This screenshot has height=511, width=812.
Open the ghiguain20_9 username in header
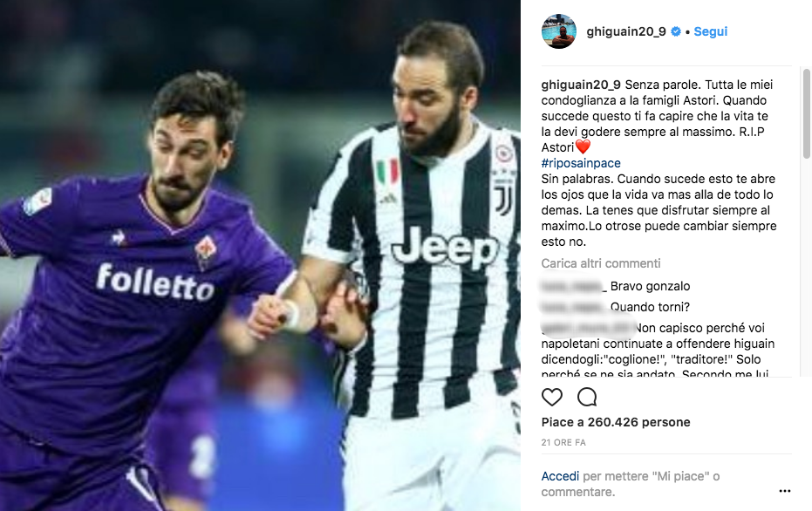(626, 31)
